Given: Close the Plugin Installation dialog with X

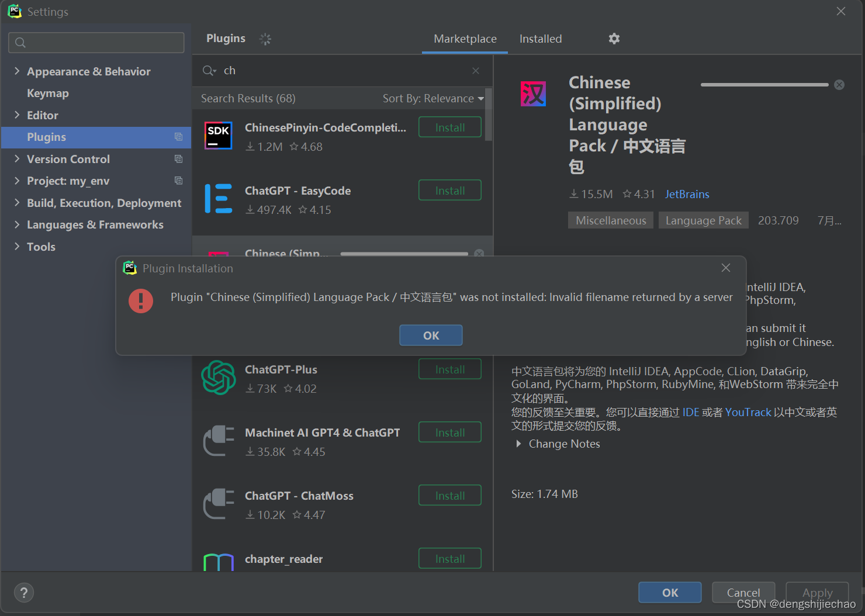Looking at the screenshot, I should click(726, 268).
